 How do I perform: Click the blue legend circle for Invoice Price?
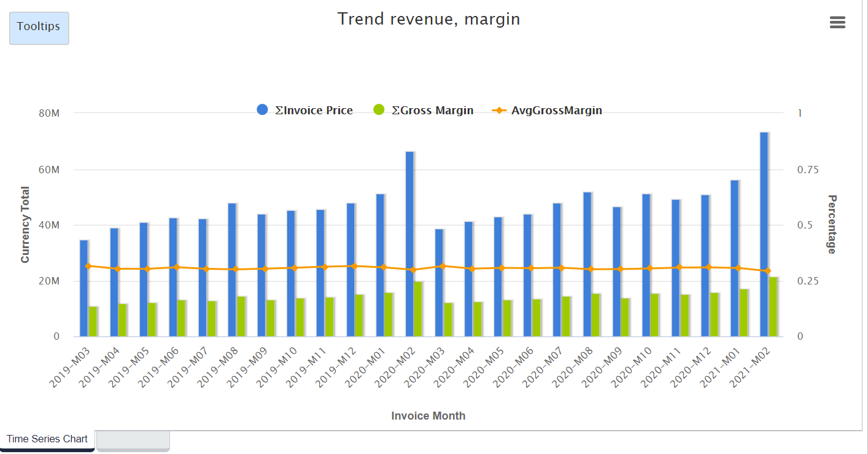coord(263,110)
